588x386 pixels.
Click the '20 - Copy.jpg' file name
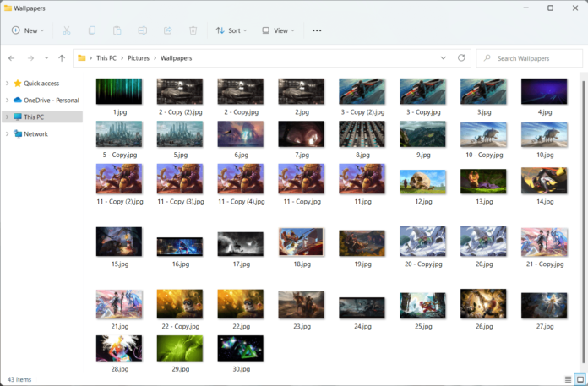pyautogui.click(x=423, y=264)
